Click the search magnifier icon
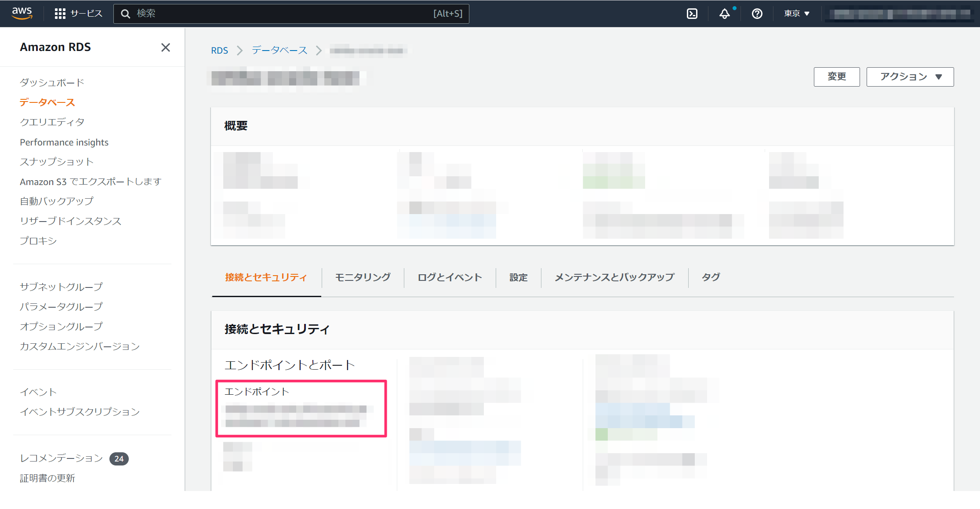The height and width of the screenshot is (509, 980). coord(126,14)
